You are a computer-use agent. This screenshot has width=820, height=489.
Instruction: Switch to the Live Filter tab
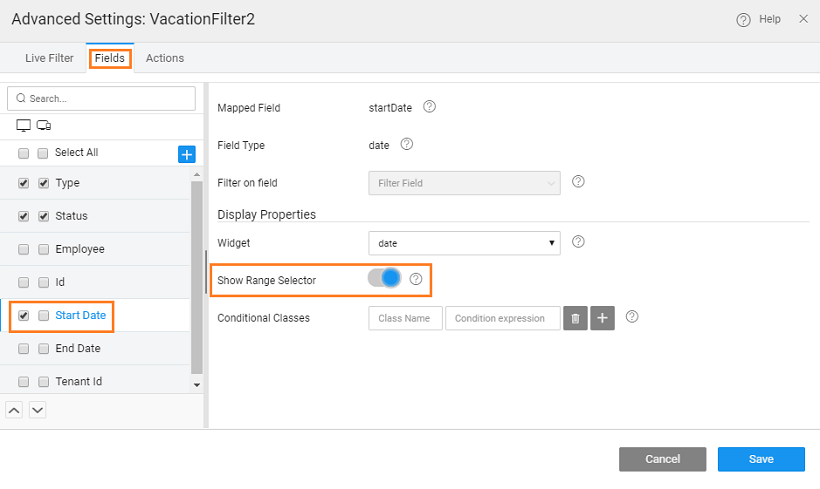tap(49, 58)
